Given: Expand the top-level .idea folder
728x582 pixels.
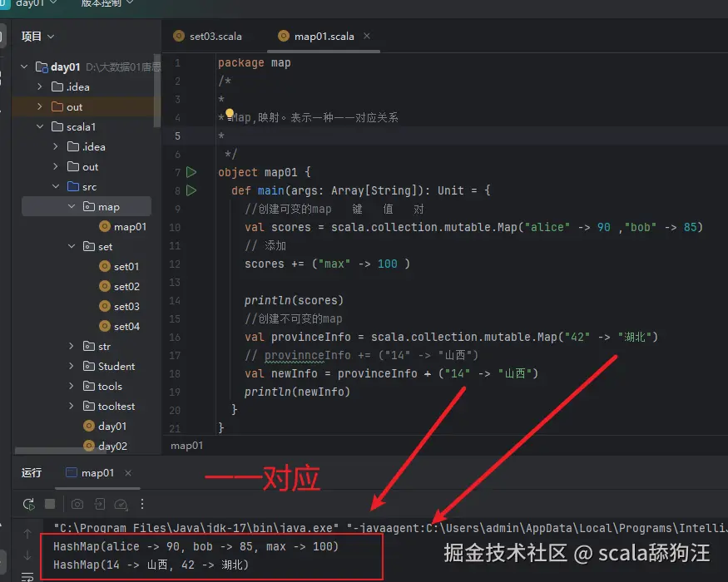Looking at the screenshot, I should [40, 86].
